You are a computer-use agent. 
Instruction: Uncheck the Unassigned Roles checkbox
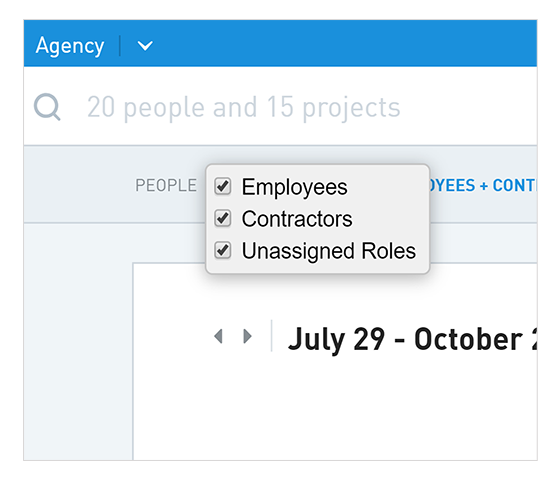pos(222,250)
